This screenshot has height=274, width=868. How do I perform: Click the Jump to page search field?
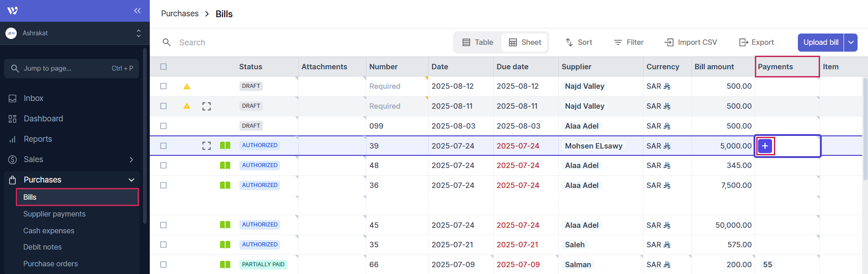[72, 68]
